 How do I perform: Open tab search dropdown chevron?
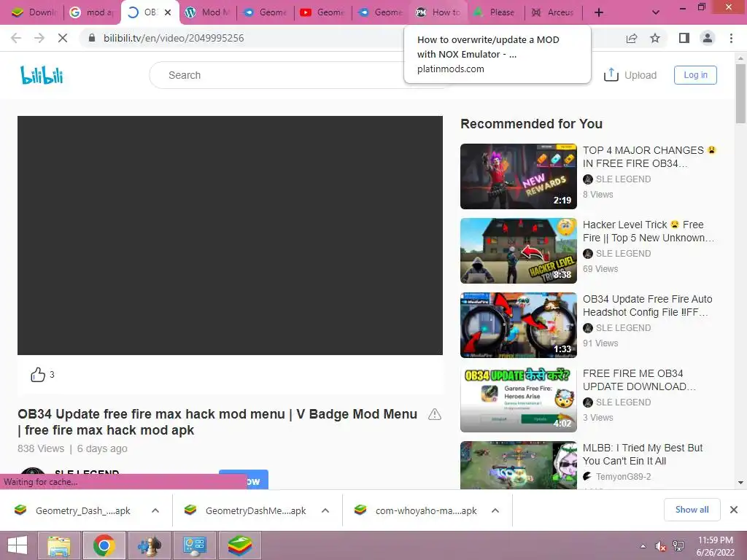pyautogui.click(x=656, y=12)
